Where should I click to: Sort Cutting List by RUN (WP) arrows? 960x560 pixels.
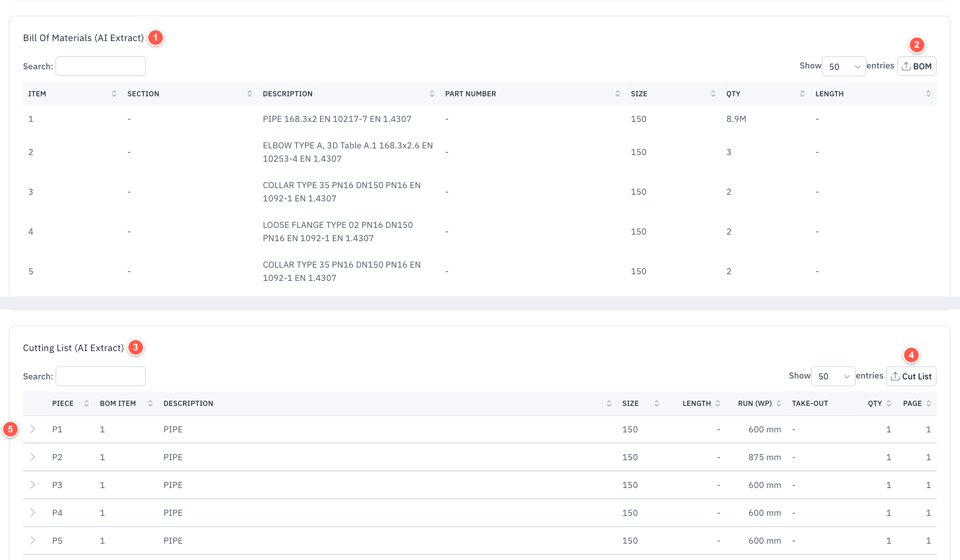point(779,403)
